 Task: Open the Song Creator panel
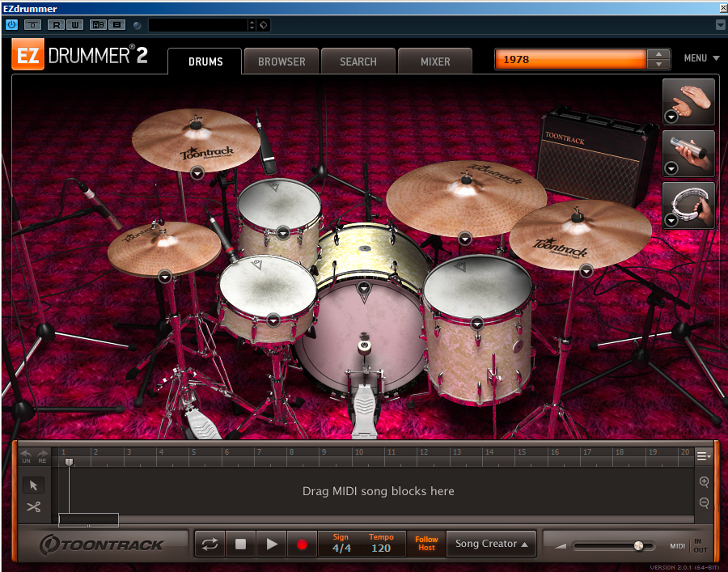[x=491, y=544]
